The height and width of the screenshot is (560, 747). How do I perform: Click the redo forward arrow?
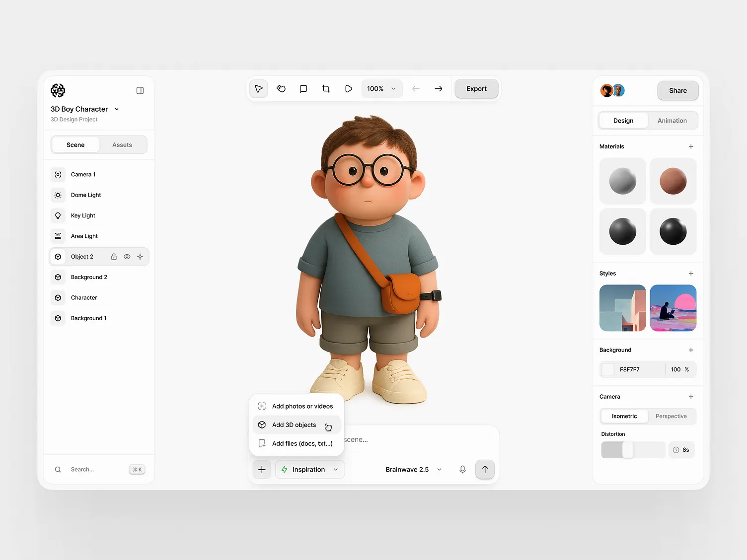[438, 89]
